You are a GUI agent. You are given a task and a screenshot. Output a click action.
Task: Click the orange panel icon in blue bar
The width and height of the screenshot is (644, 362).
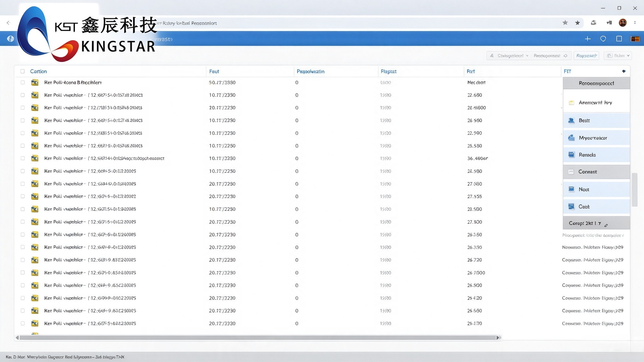(635, 39)
